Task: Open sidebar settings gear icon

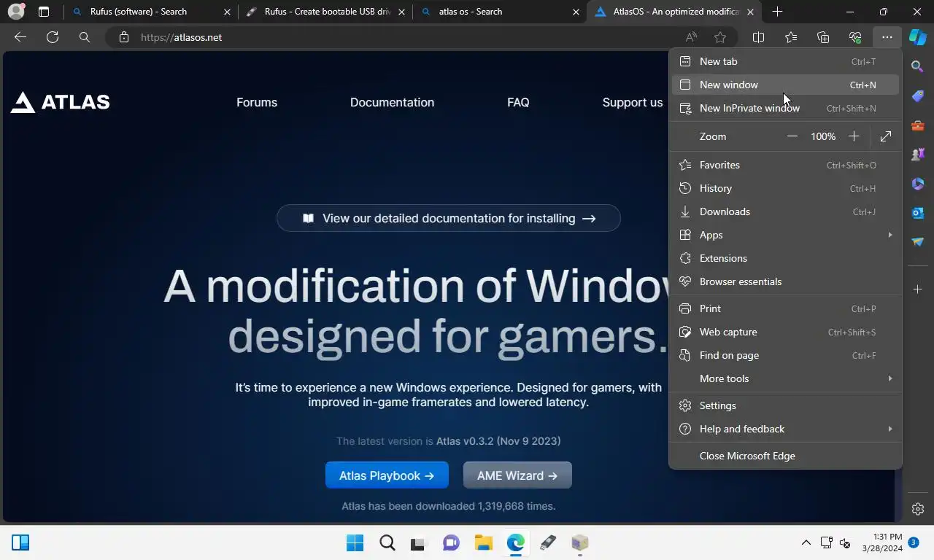Action: [x=918, y=509]
